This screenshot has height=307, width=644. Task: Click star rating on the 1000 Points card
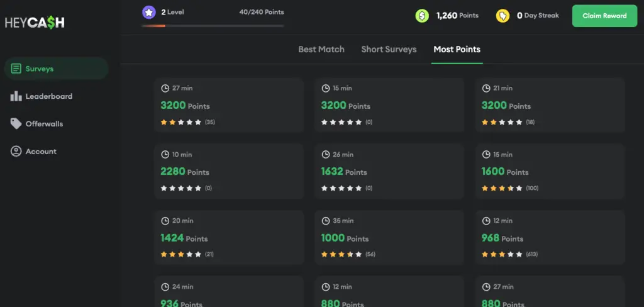point(341,254)
